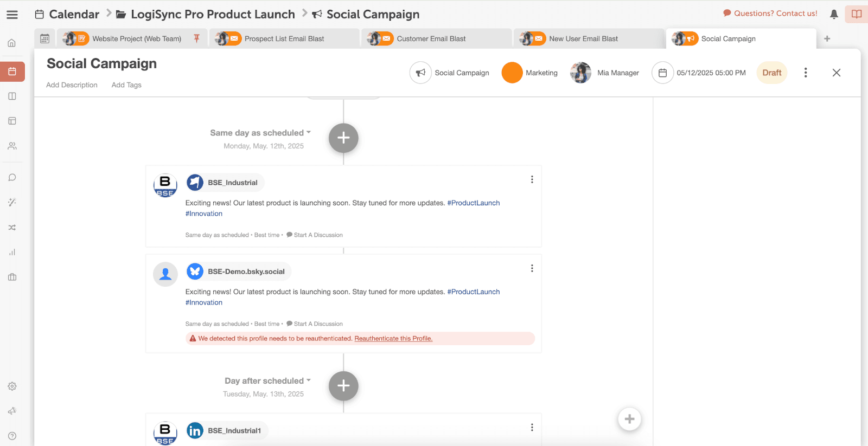Screen dimensions: 868x446
Task: Open options menu for the BSE_Industrial post
Action: [x=532, y=179]
